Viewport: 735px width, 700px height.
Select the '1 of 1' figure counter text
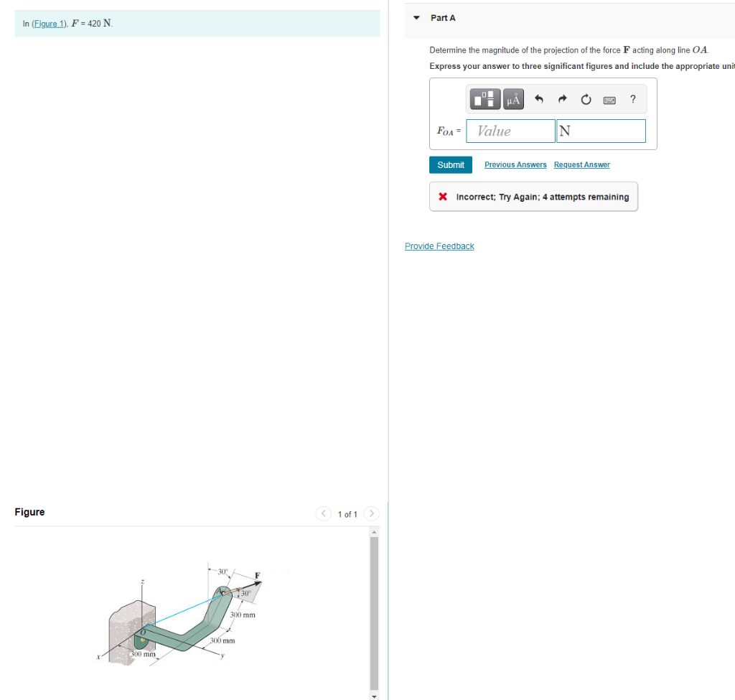point(347,514)
